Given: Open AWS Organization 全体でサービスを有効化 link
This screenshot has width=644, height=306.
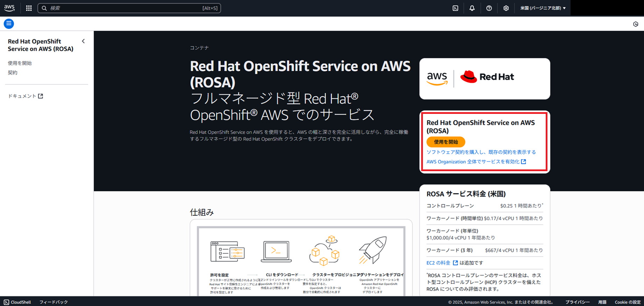Looking at the screenshot, I should point(476,162).
